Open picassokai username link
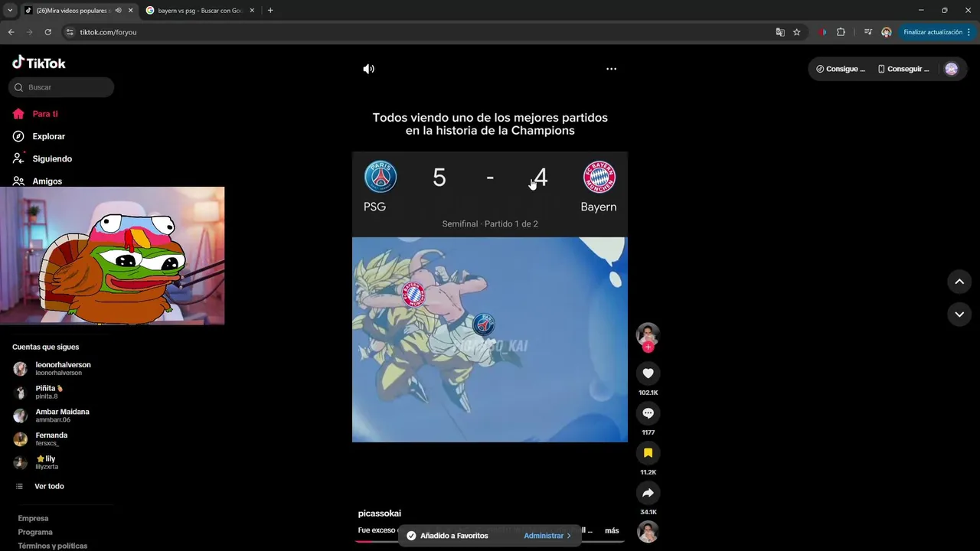Screen dimensions: 980x551 tap(380, 514)
